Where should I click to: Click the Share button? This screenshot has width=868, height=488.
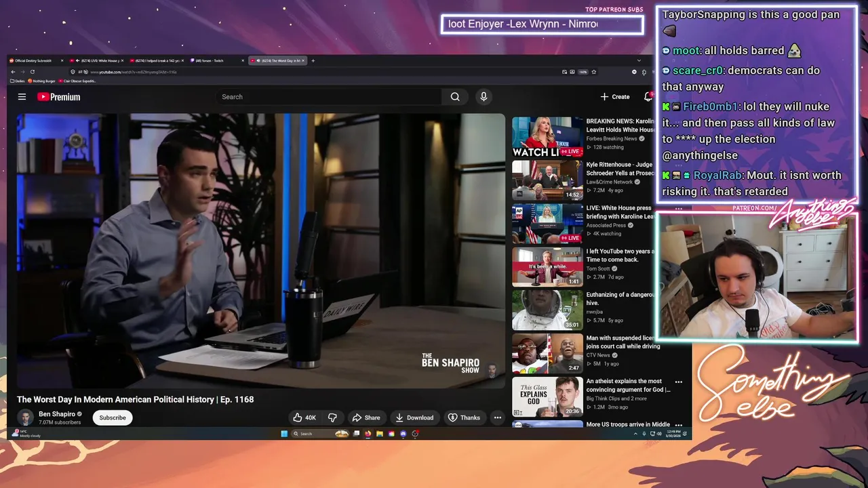(x=366, y=418)
